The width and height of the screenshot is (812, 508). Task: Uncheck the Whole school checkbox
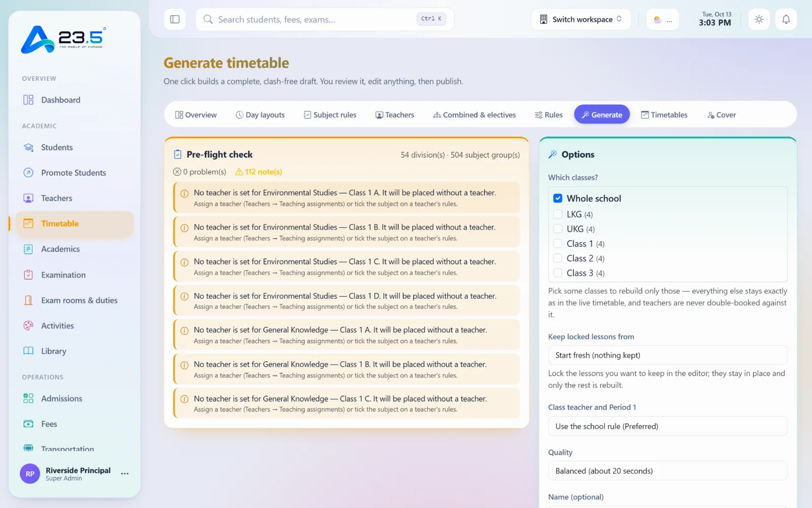pos(558,198)
